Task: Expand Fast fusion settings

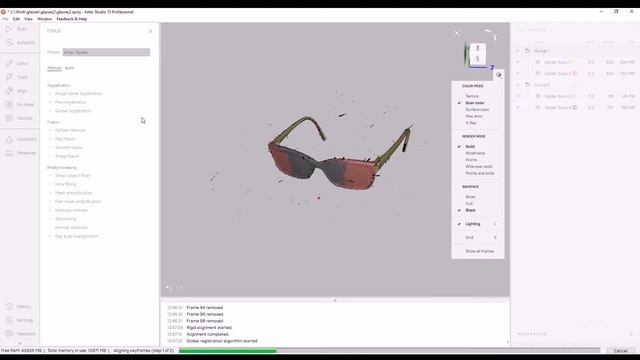Action: coord(50,139)
